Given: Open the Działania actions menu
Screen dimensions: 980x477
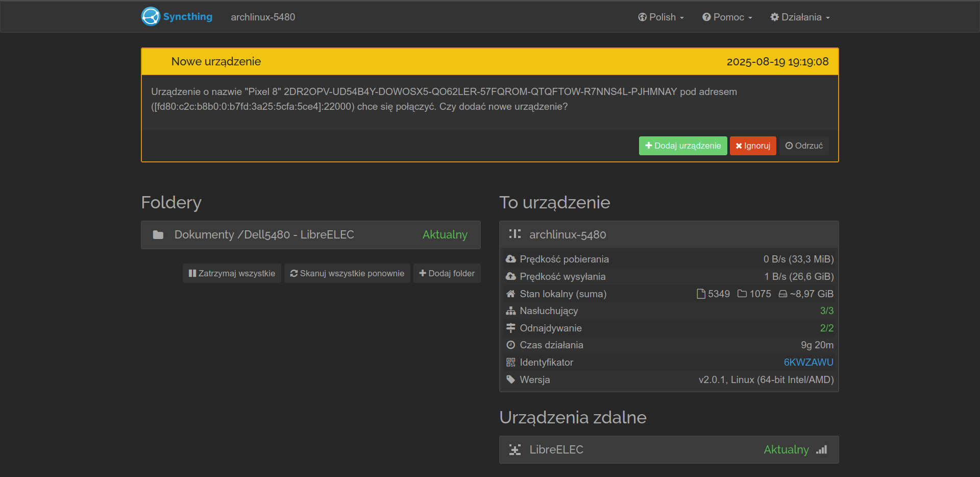Looking at the screenshot, I should coord(800,17).
